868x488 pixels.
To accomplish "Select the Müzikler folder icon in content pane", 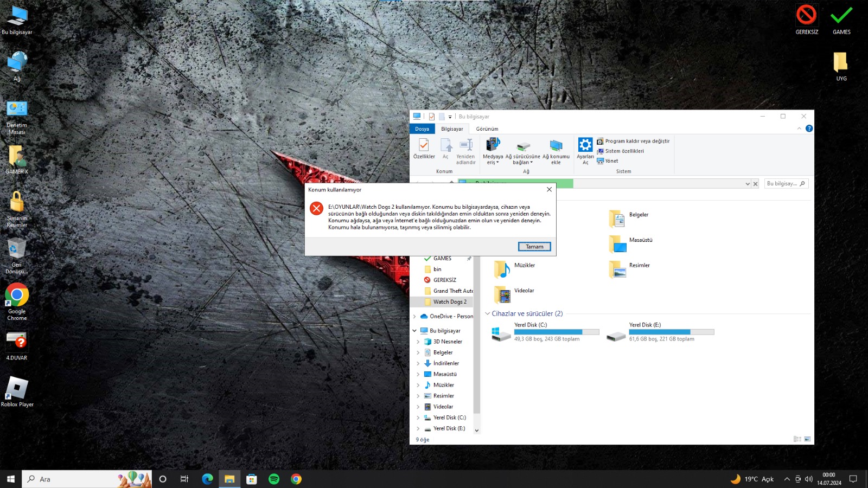I will click(502, 269).
